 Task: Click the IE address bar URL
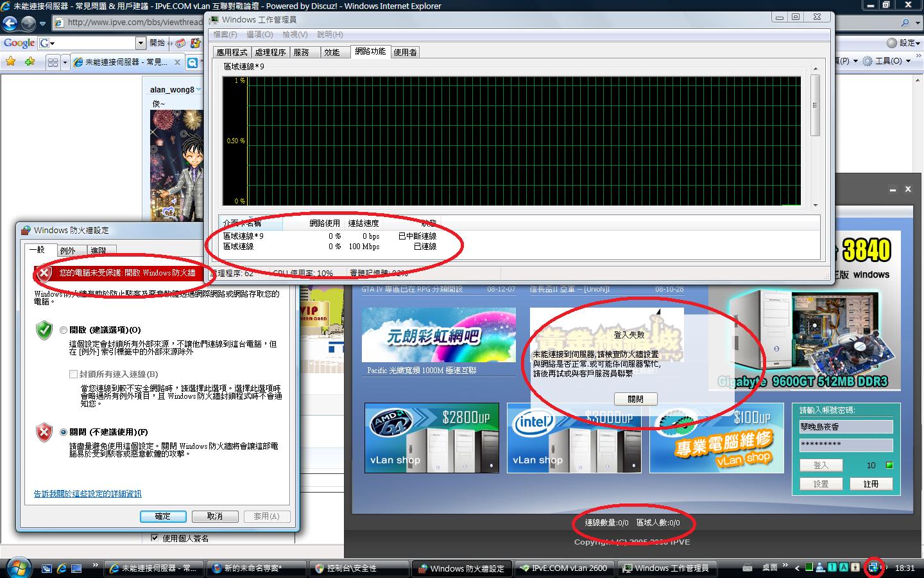134,22
